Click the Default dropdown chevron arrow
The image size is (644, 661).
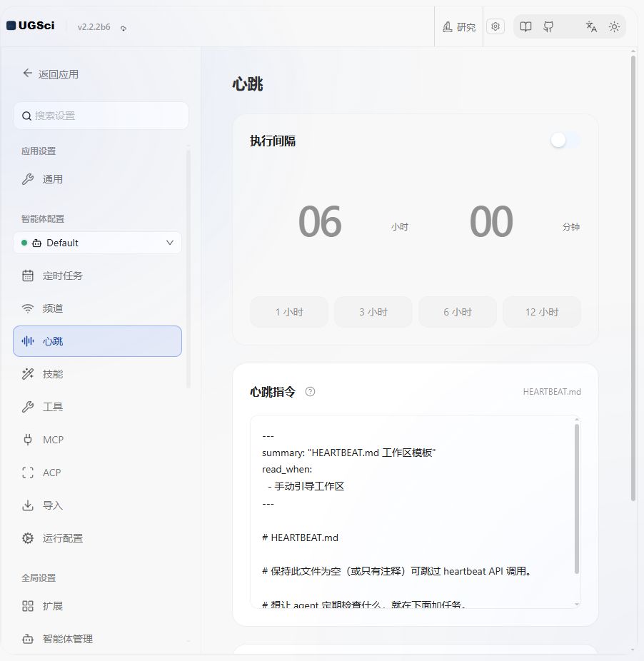[169, 243]
